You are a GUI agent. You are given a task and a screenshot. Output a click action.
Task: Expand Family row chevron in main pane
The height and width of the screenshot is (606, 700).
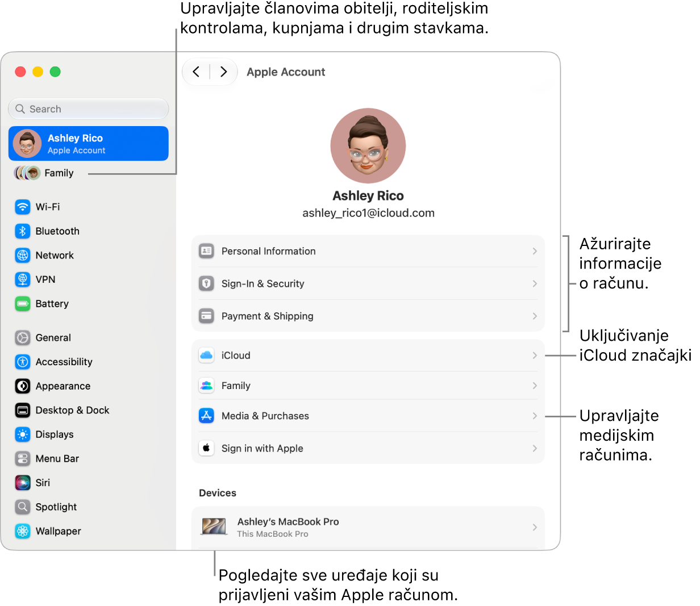tap(535, 386)
